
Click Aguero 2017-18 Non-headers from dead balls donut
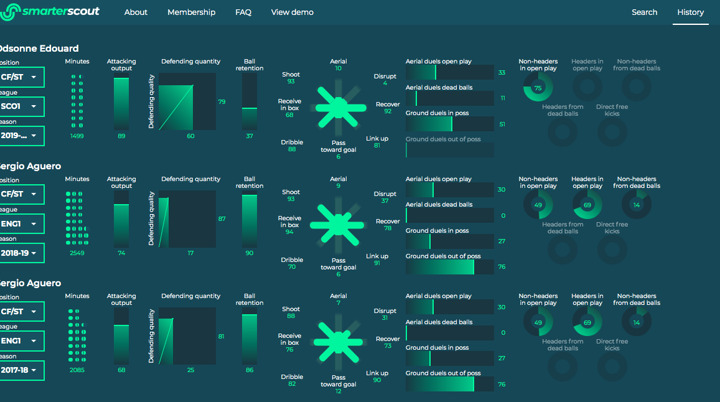[636, 322]
